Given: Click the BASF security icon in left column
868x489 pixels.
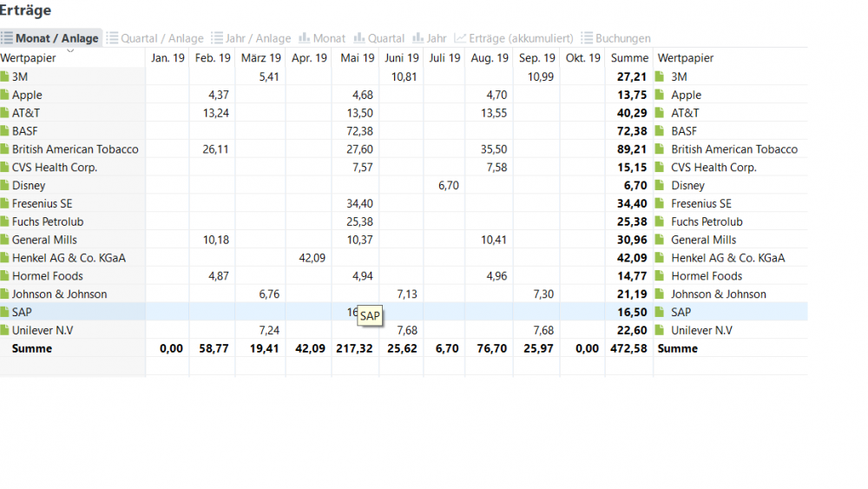Looking at the screenshot, I should tap(4, 131).
